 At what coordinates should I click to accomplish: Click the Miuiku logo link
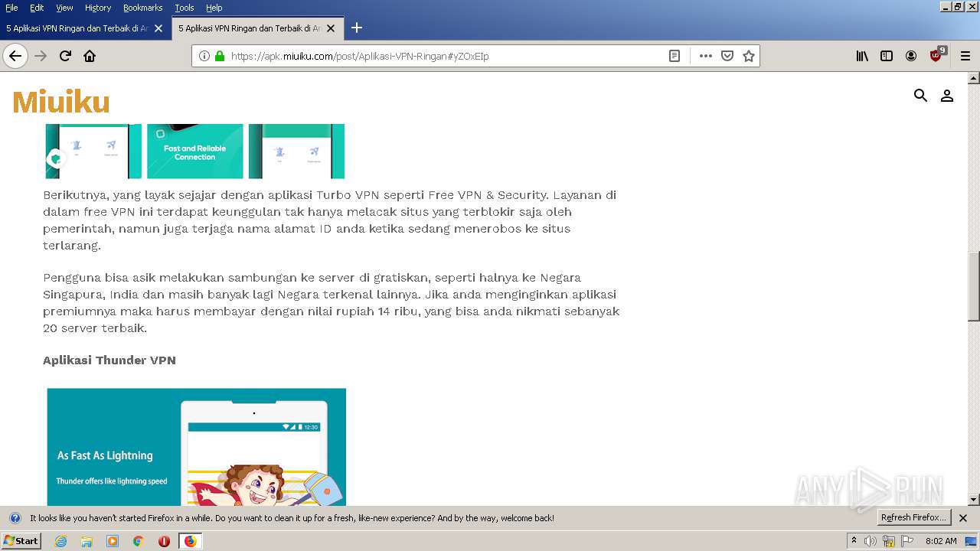tap(61, 102)
